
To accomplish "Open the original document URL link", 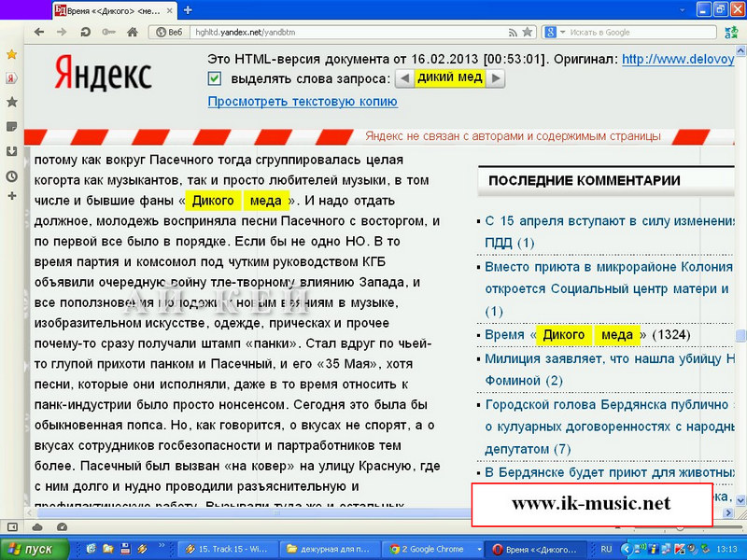I will point(683,59).
